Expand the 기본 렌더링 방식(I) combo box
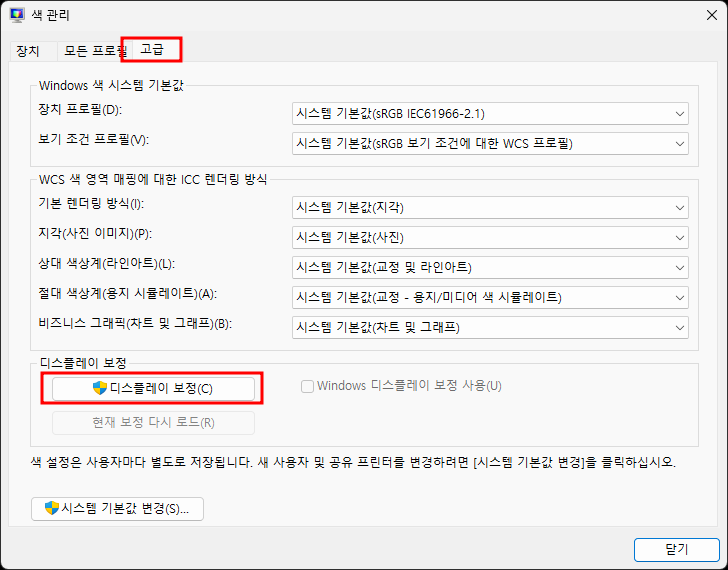This screenshot has width=728, height=570. [x=490, y=207]
